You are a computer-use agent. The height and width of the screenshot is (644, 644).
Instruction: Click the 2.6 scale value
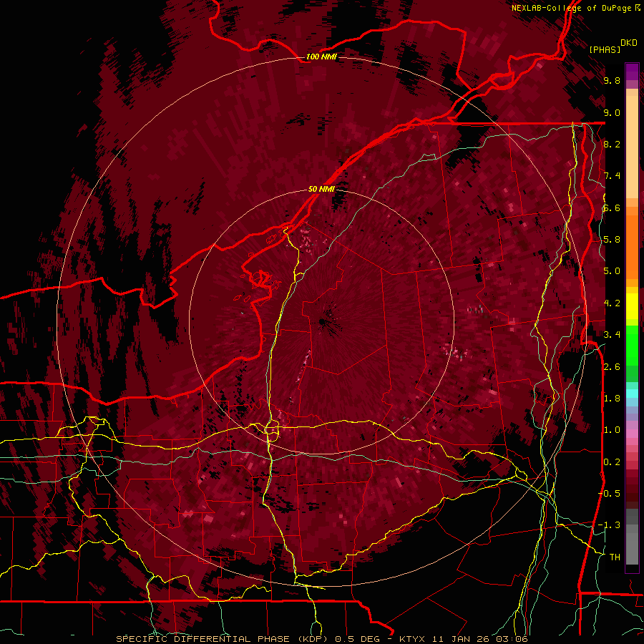point(612,366)
